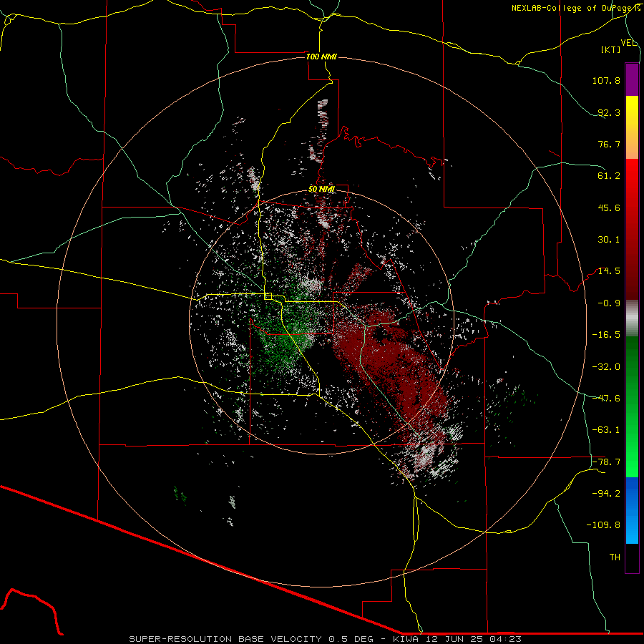Viewport: 644px width, 644px height.
Task: Click the -94.2 velocity scale value
Action: [606, 494]
